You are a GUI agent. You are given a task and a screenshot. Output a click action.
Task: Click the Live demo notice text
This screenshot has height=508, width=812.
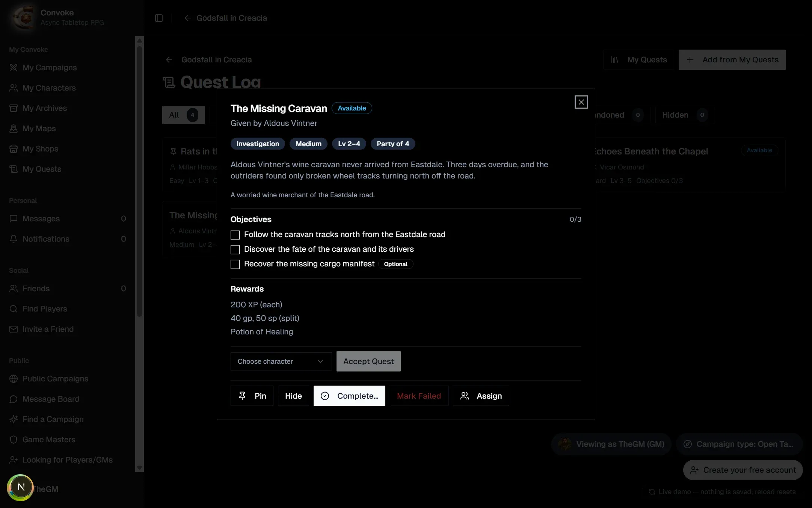[x=727, y=492]
